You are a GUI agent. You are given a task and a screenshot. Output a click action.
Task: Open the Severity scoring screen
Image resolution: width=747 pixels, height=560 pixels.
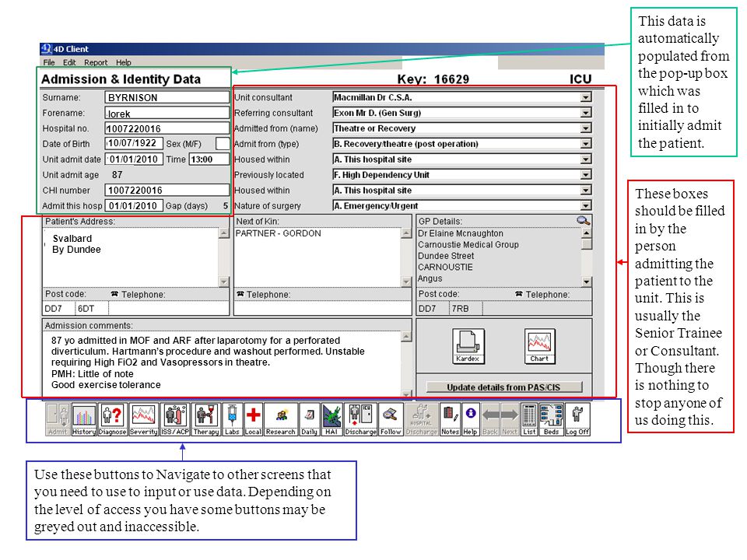coord(144,419)
